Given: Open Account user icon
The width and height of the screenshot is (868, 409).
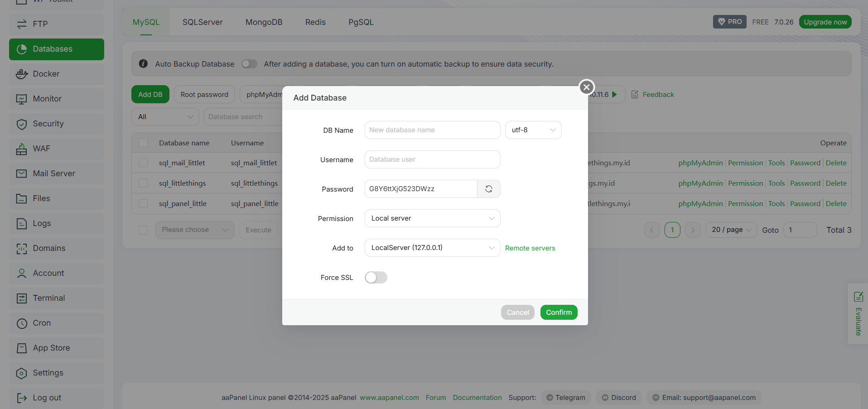Looking at the screenshot, I should click(21, 273).
